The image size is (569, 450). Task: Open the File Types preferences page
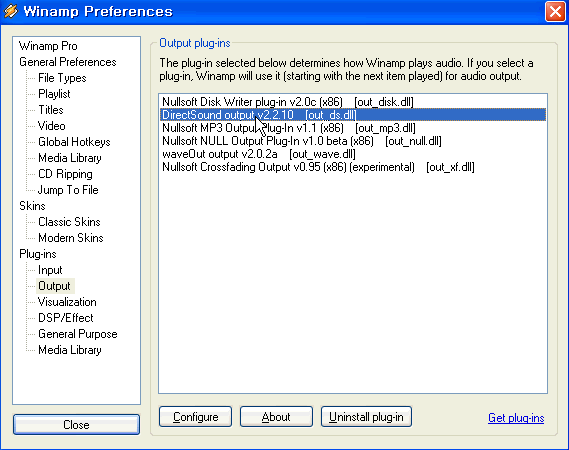[x=62, y=78]
